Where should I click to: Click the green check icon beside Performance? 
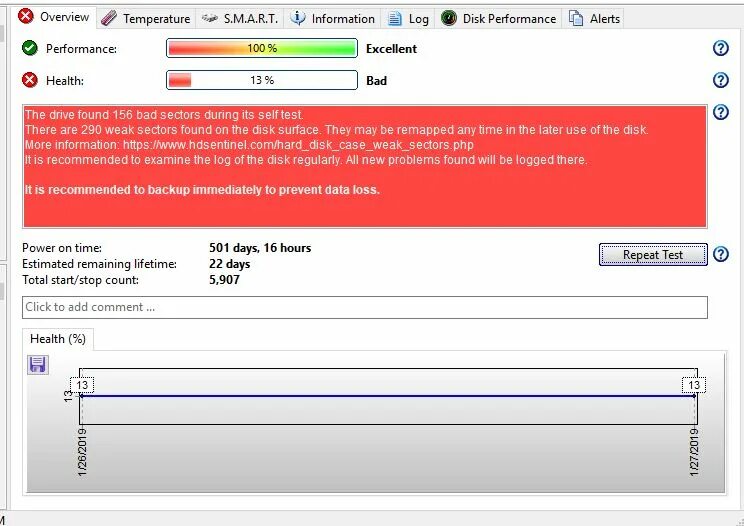[x=30, y=48]
